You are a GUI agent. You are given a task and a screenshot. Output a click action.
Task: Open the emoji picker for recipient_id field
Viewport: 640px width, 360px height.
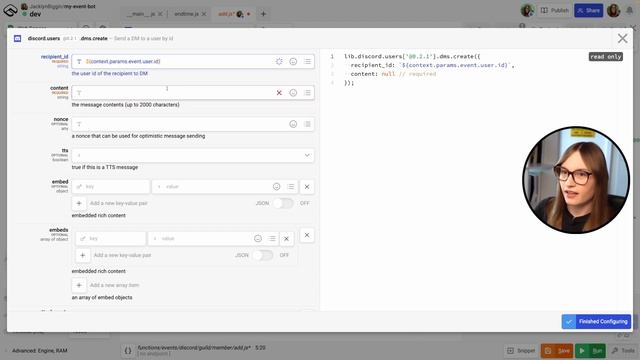pos(293,62)
